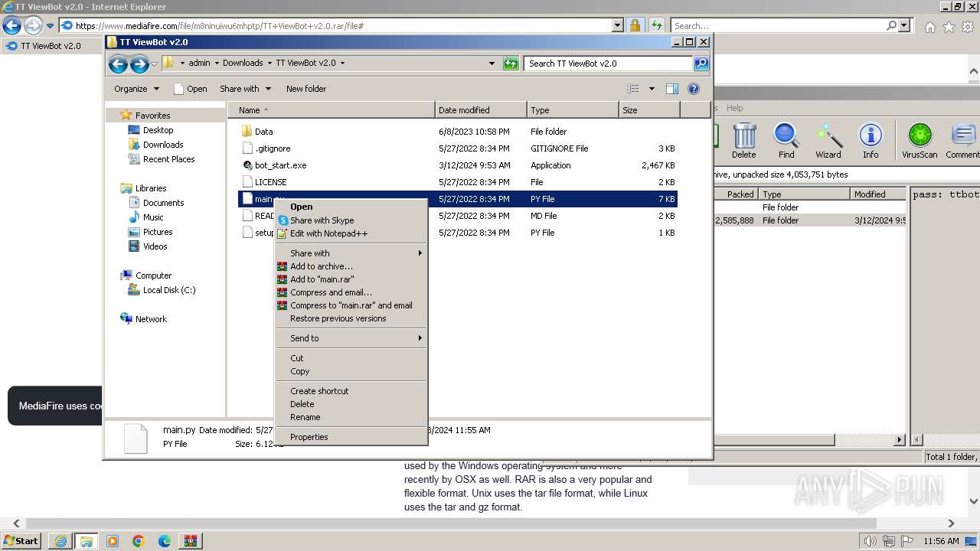
Task: Click the Windows Start button
Action: 21,541
